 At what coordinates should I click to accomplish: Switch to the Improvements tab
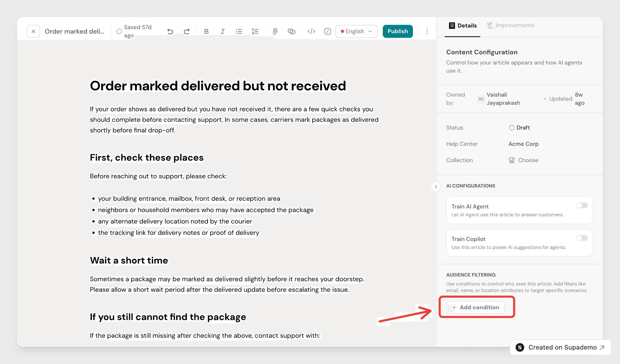511,25
